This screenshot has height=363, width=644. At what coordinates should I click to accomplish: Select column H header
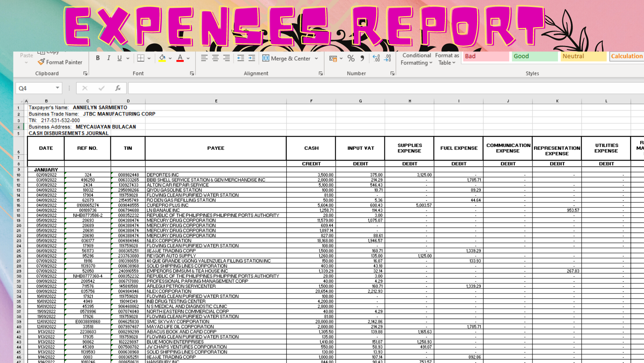click(x=410, y=101)
